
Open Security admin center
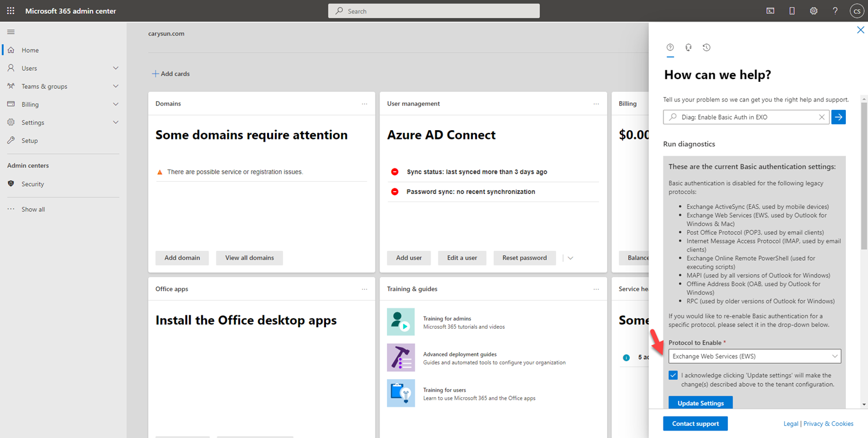click(33, 184)
